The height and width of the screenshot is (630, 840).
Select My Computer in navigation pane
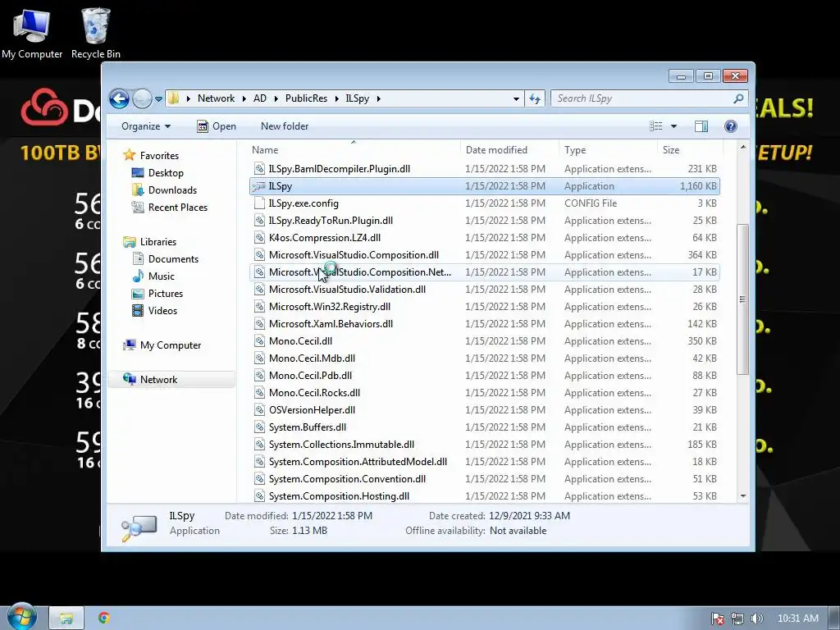click(x=171, y=345)
